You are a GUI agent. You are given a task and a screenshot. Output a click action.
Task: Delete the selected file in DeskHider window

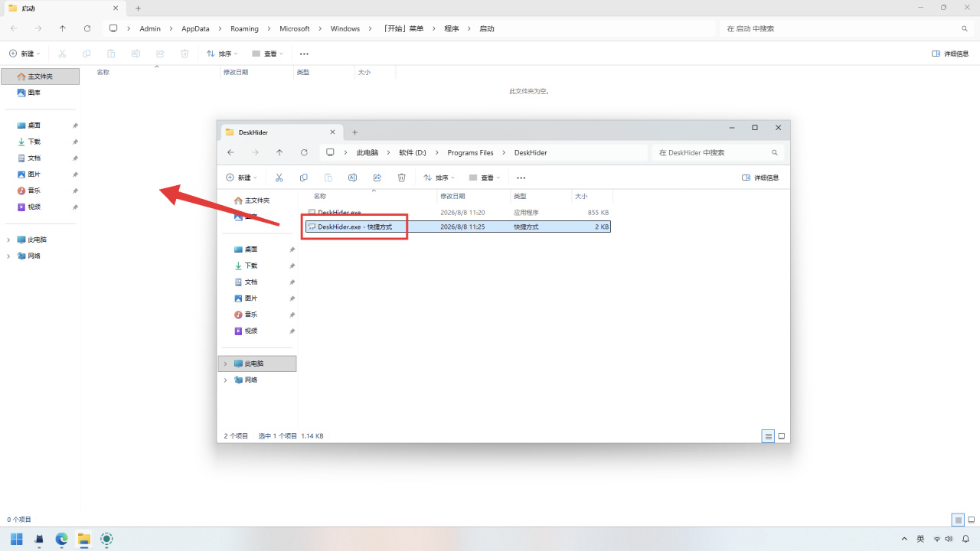[x=402, y=178]
